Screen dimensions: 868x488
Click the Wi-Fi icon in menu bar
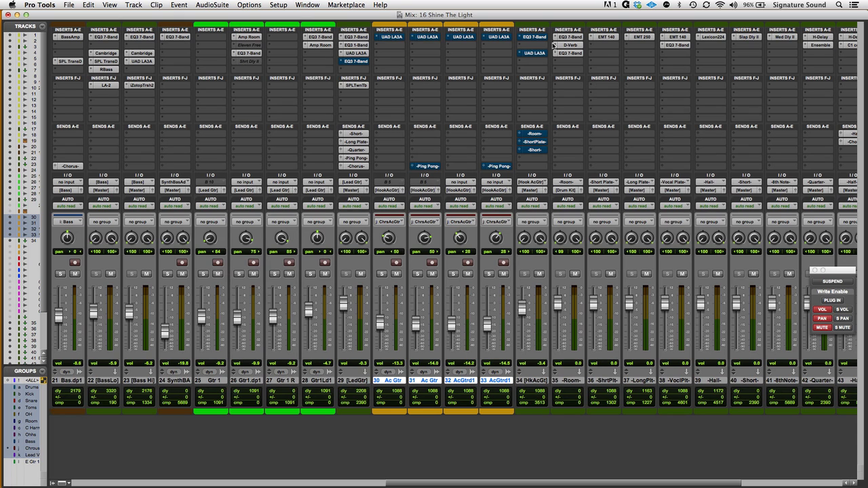[720, 5]
